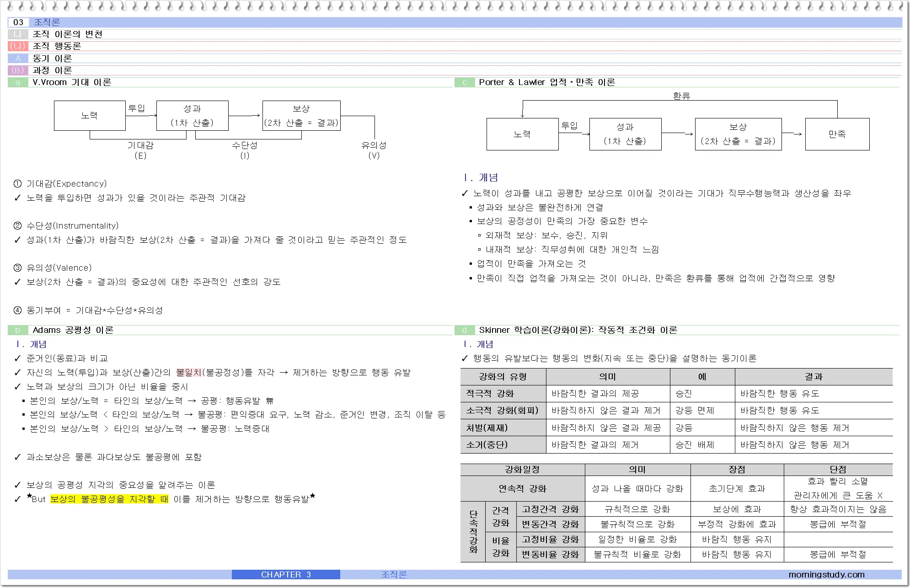
Task: Click the footer '조직론' label
Action: tap(394, 575)
